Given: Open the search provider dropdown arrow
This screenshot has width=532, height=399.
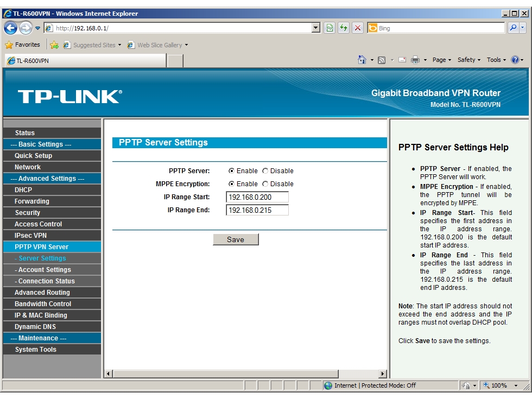Looking at the screenshot, I should pyautogui.click(x=522, y=28).
